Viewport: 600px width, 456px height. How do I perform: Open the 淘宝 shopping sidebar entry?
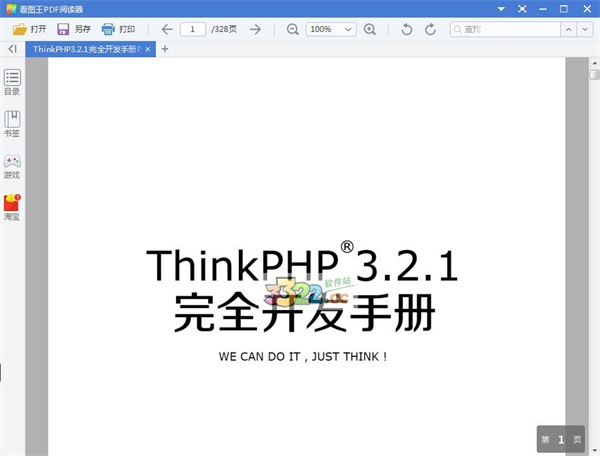(x=12, y=207)
